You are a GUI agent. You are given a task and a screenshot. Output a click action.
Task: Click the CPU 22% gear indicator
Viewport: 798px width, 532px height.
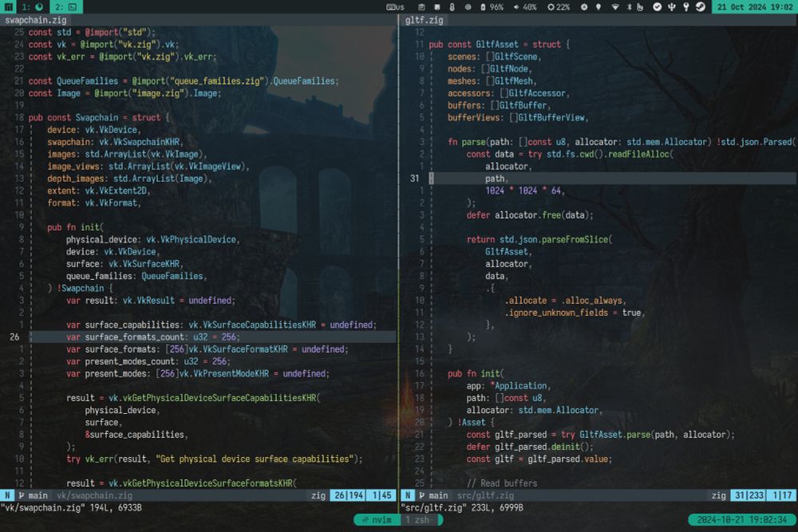[x=558, y=6]
